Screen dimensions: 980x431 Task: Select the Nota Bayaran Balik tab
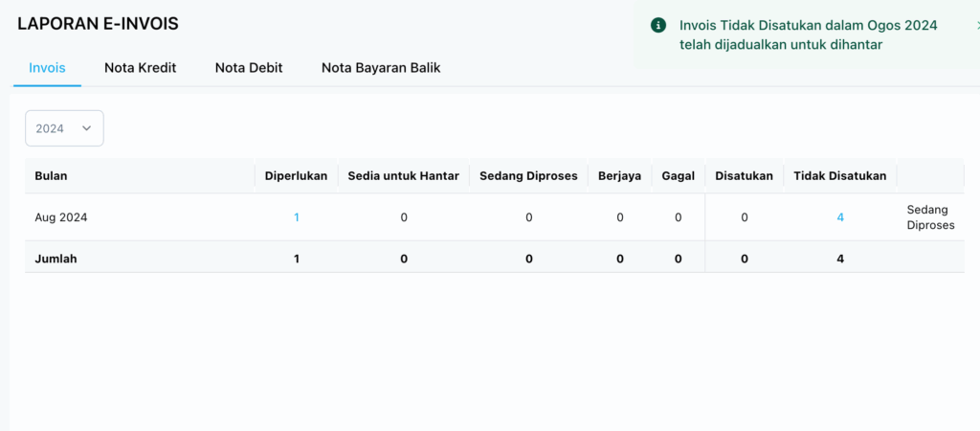click(381, 68)
